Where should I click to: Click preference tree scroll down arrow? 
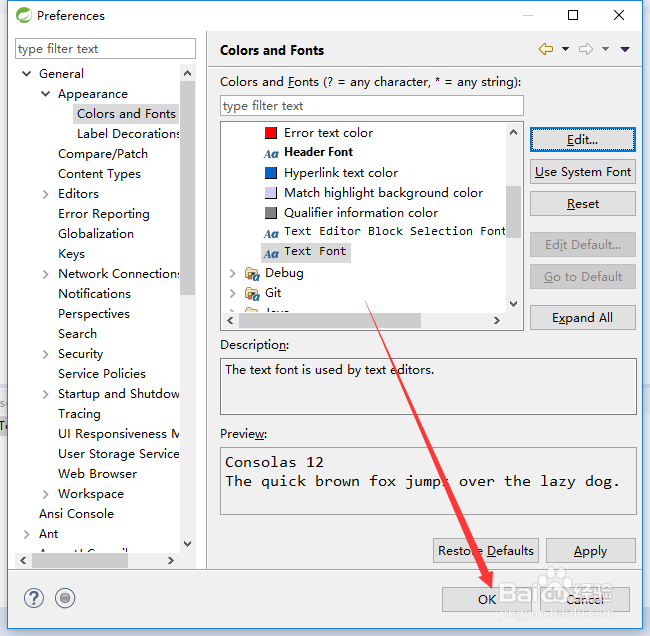(187, 544)
